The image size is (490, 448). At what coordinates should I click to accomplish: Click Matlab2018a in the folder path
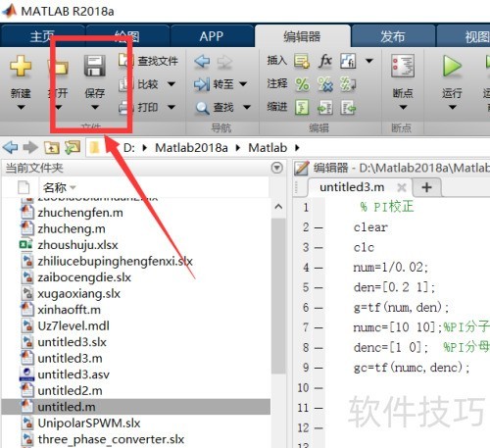pyautogui.click(x=191, y=148)
